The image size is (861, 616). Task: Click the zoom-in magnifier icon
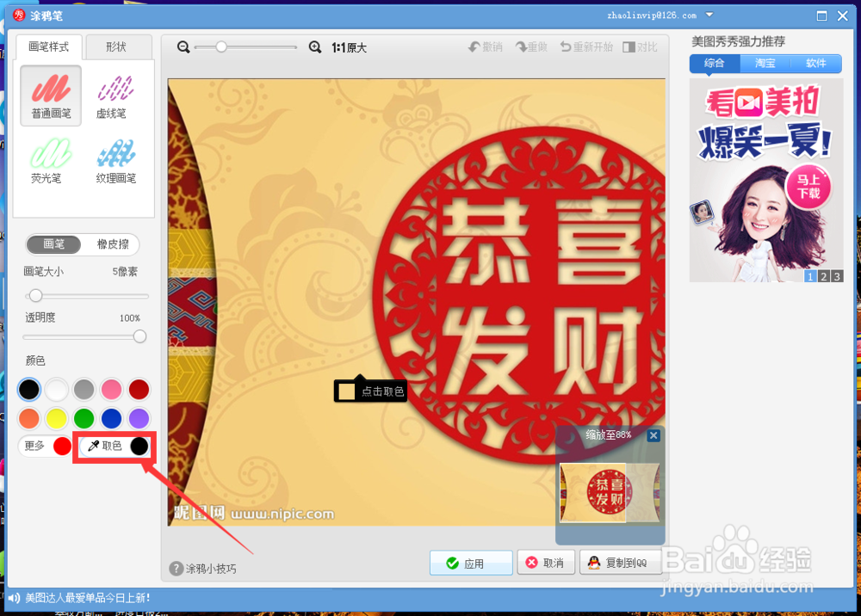(x=315, y=47)
